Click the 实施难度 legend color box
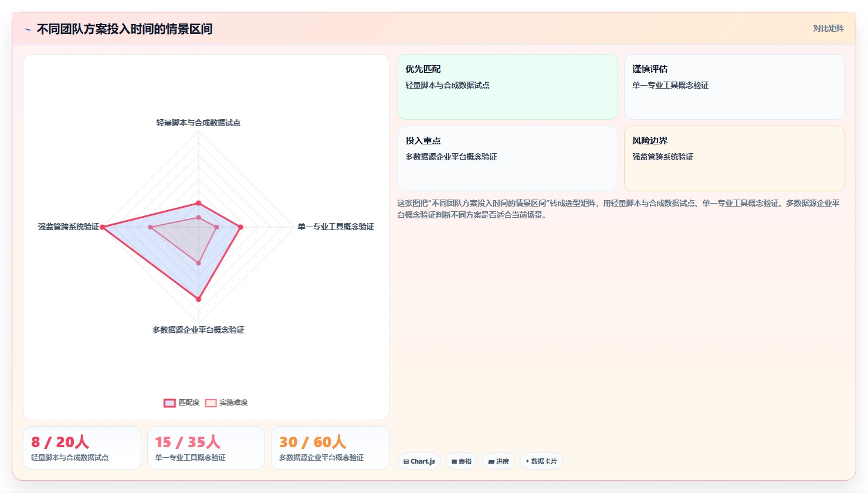Screen dimensions: 868x493 pyautogui.click(x=211, y=403)
